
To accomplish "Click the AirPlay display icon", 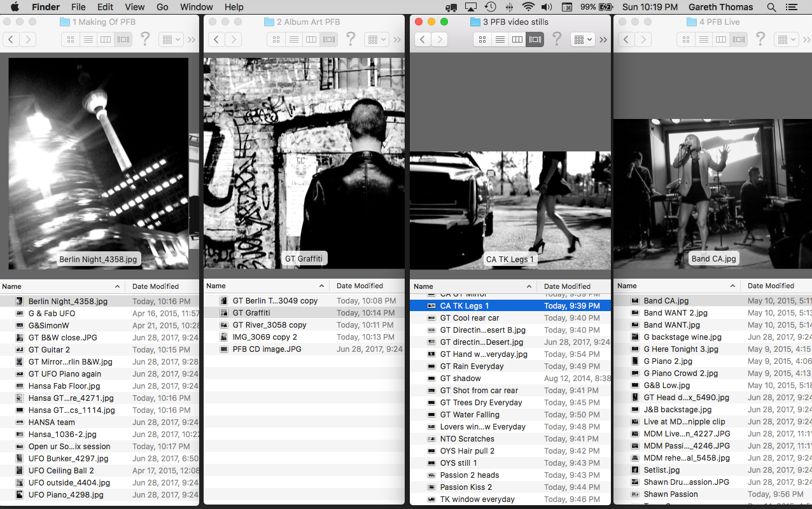I will pos(471,7).
